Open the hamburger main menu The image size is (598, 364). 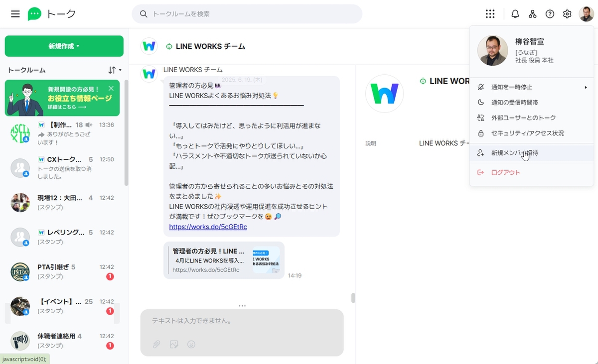click(x=15, y=14)
